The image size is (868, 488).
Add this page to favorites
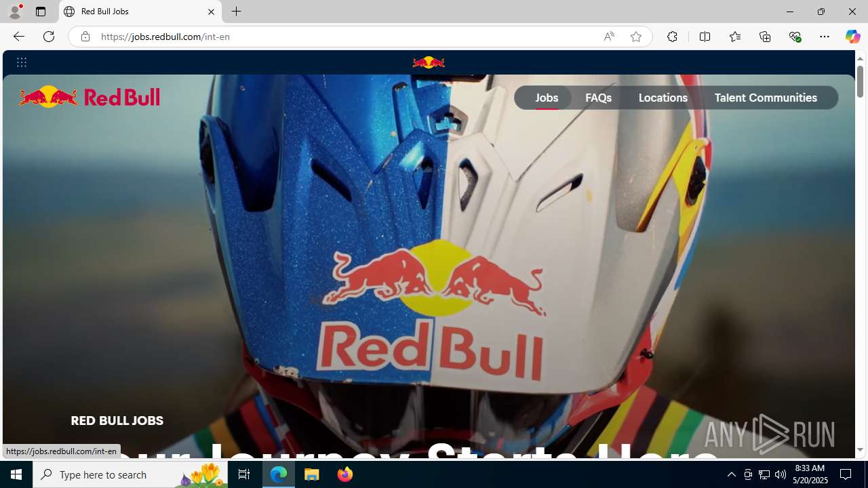point(636,37)
